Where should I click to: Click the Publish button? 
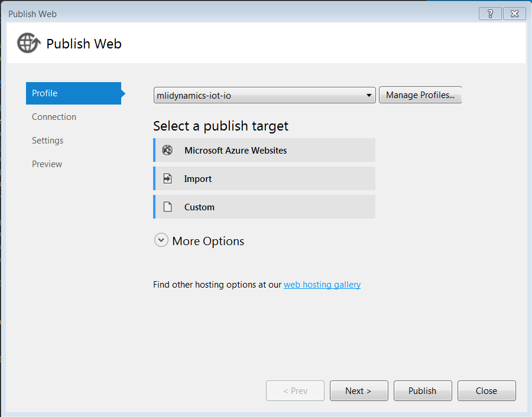tap(423, 391)
